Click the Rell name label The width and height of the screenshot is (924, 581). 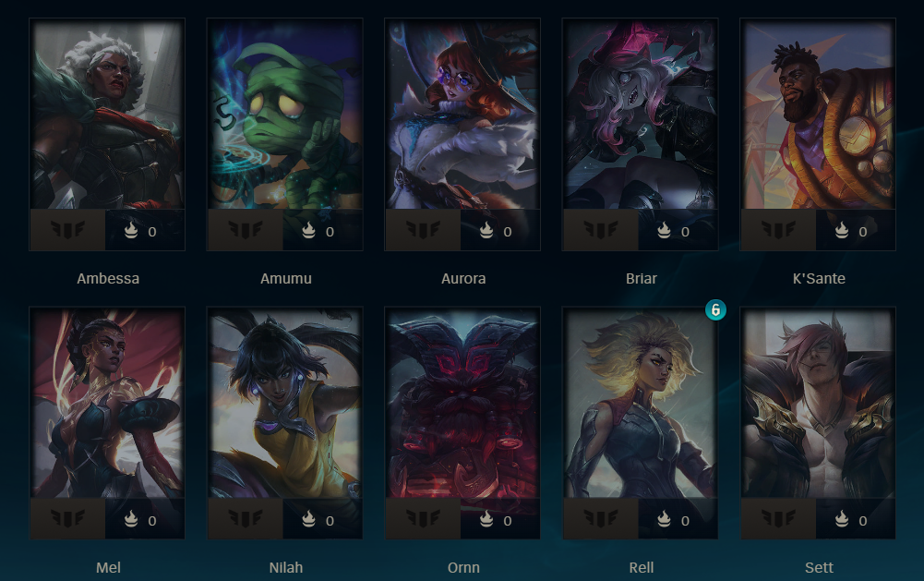(642, 567)
